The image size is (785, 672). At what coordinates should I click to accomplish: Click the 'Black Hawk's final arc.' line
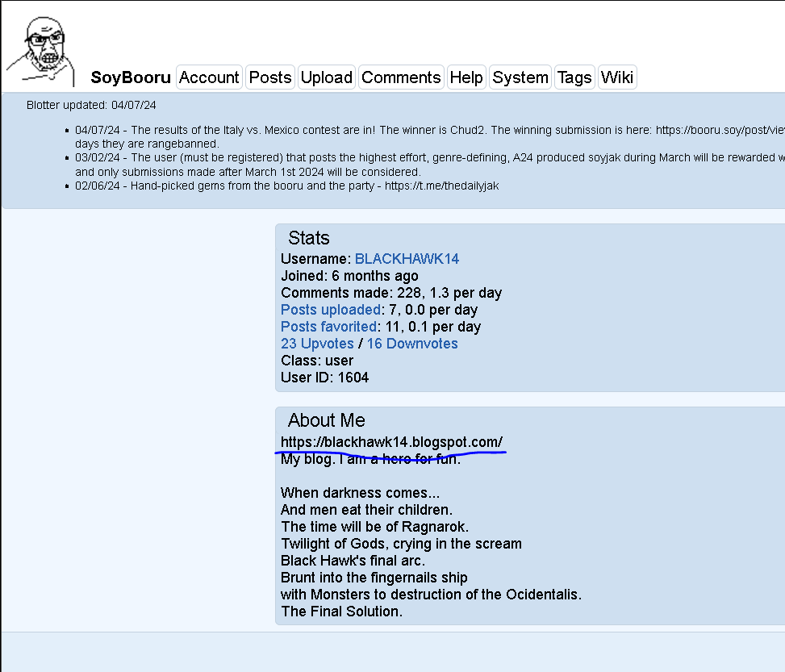point(353,561)
